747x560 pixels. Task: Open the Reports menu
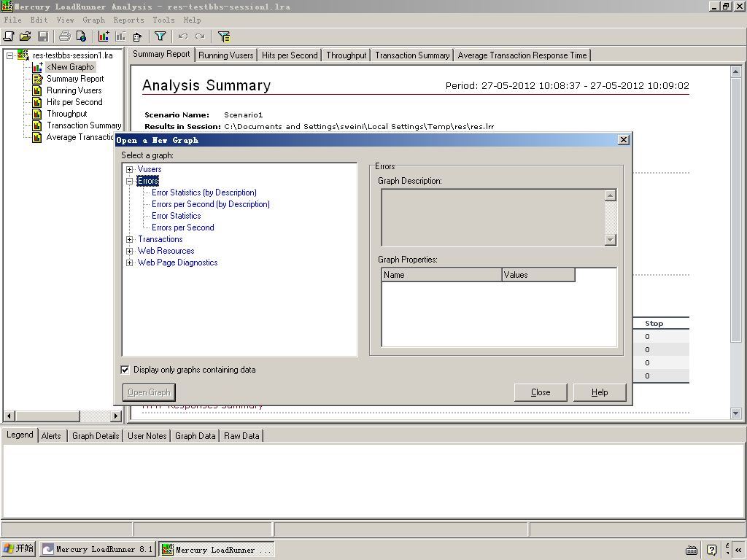[128, 20]
